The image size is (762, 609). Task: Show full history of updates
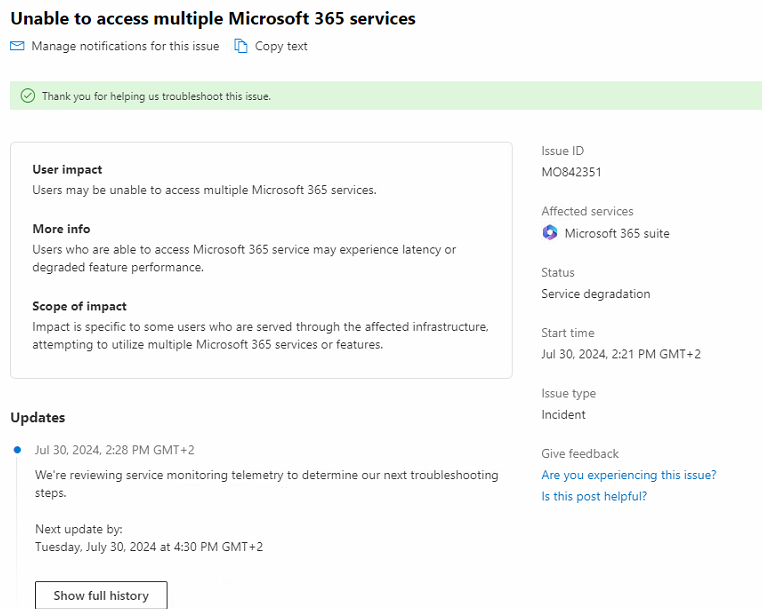point(101,595)
